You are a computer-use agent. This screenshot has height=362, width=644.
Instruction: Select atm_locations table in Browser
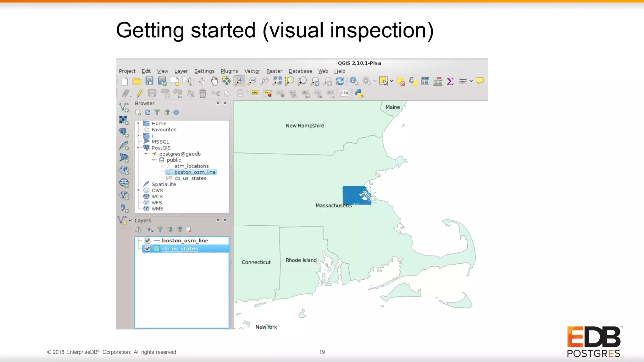click(191, 166)
